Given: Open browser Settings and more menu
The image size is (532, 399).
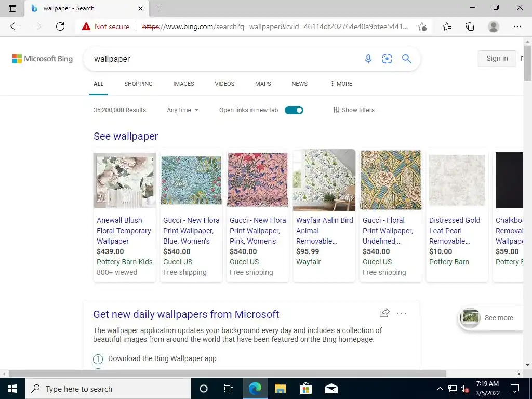Looking at the screenshot, I should (x=517, y=26).
